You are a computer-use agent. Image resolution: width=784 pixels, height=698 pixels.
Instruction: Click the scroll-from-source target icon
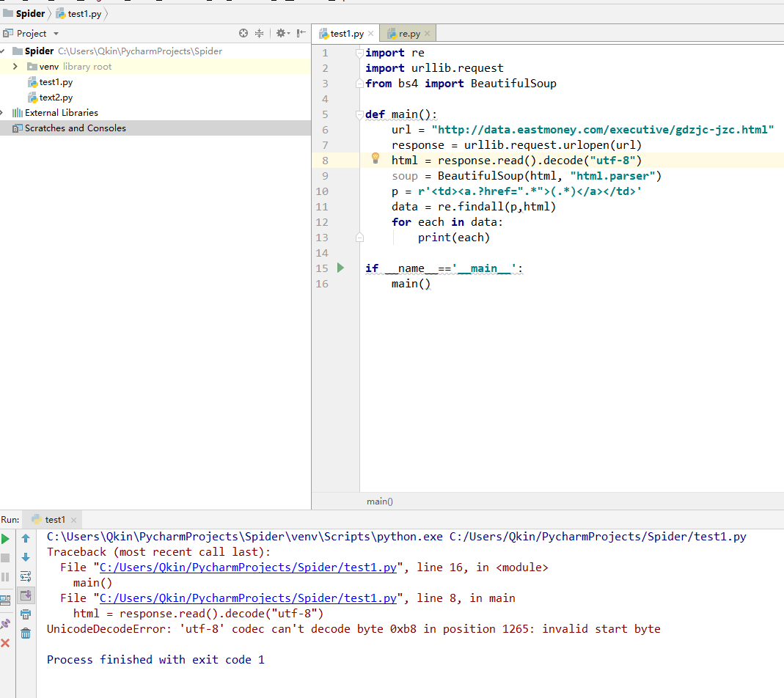tap(243, 33)
